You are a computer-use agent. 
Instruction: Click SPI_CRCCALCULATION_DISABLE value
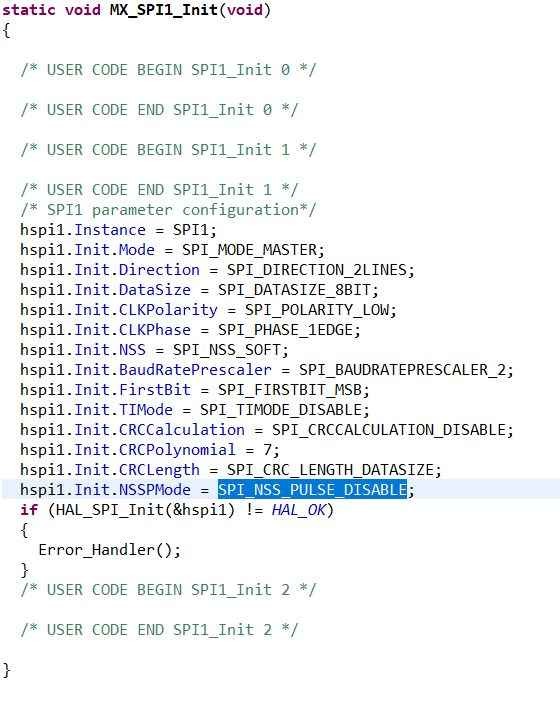pyautogui.click(x=388, y=430)
